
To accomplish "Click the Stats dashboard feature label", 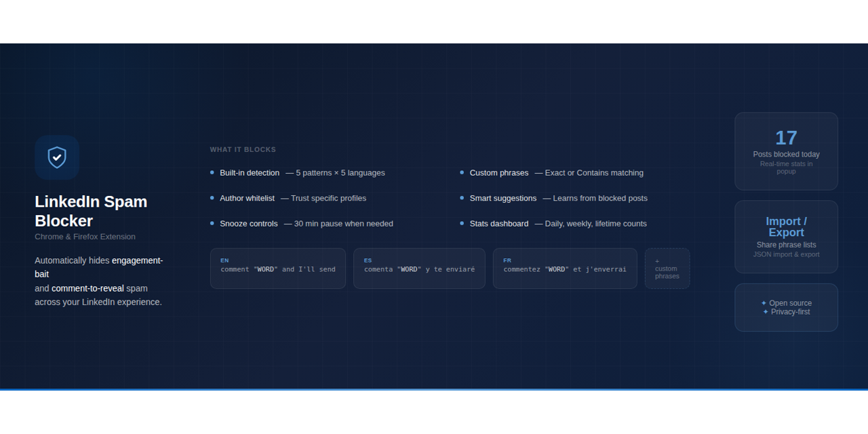I will click(x=499, y=223).
